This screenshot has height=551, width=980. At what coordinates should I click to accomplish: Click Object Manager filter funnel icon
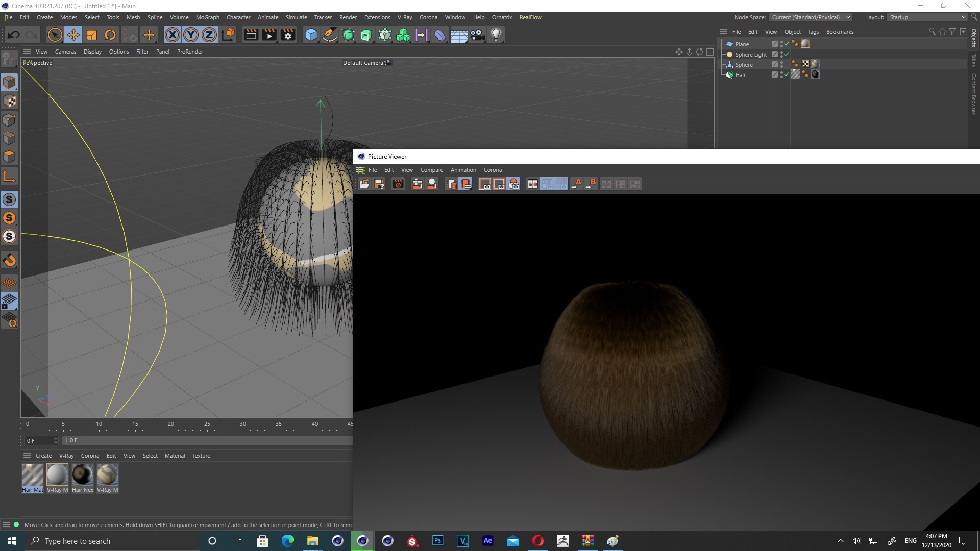952,32
